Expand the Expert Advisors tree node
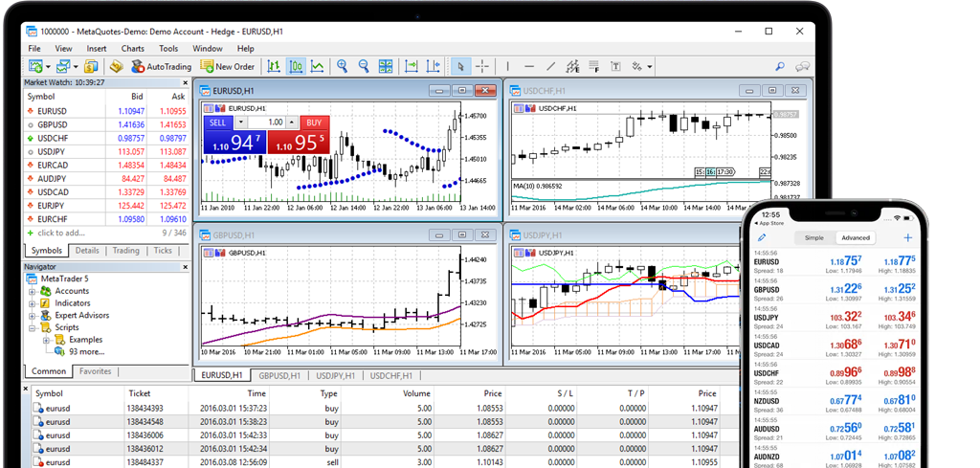980x468 pixels. tap(32, 316)
